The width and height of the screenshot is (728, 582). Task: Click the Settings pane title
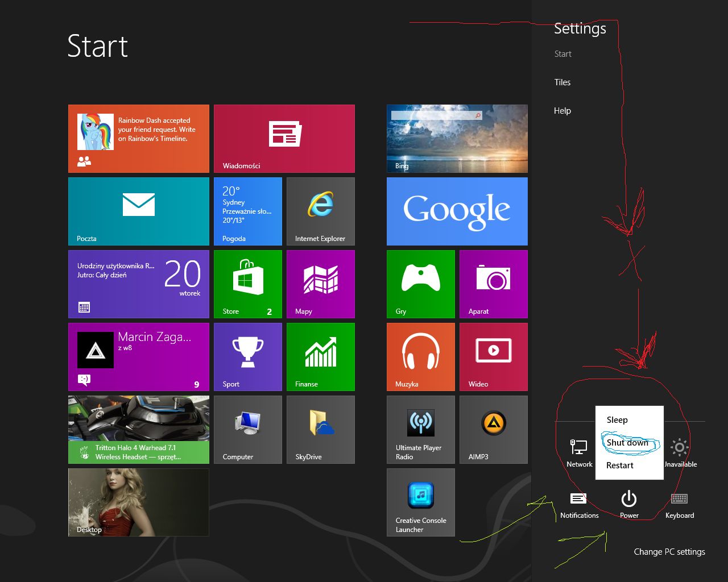pos(580,29)
